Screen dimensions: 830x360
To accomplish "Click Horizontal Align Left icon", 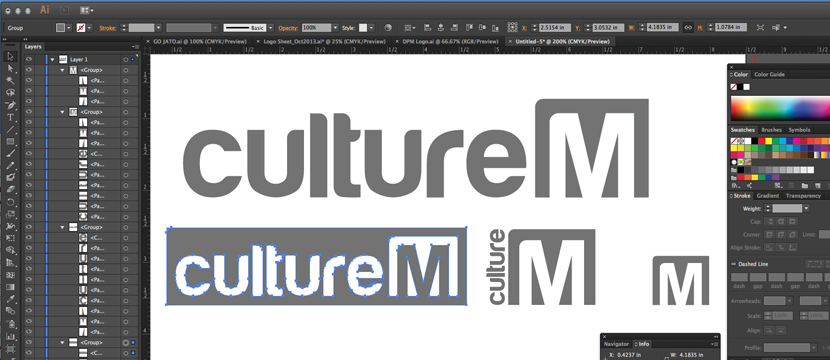I will pos(427,28).
